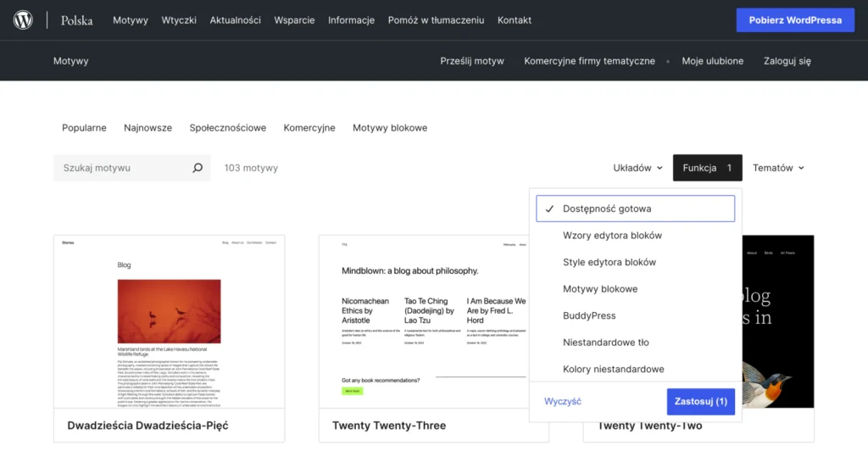
Task: Click Twenty Twenty-Three theme title
Action: [x=389, y=426]
